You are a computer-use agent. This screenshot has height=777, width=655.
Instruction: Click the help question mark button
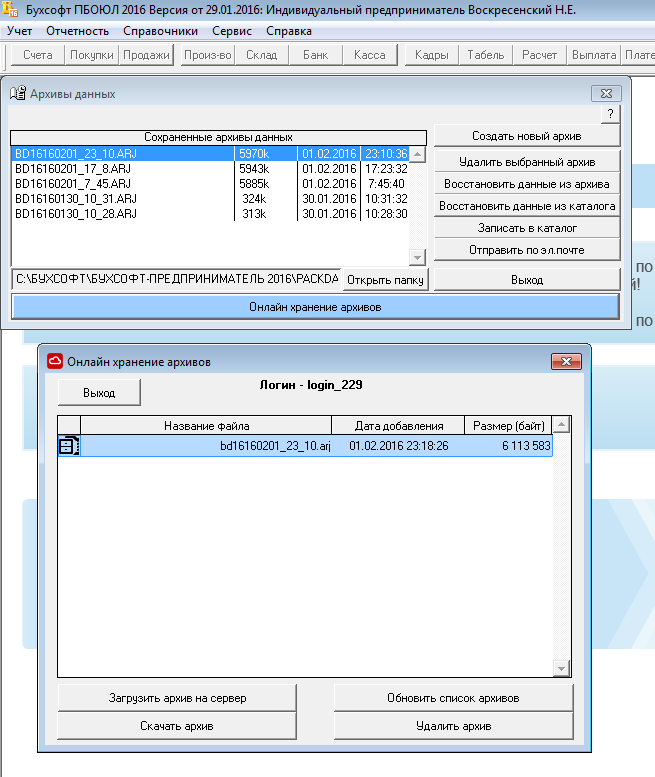click(x=609, y=114)
